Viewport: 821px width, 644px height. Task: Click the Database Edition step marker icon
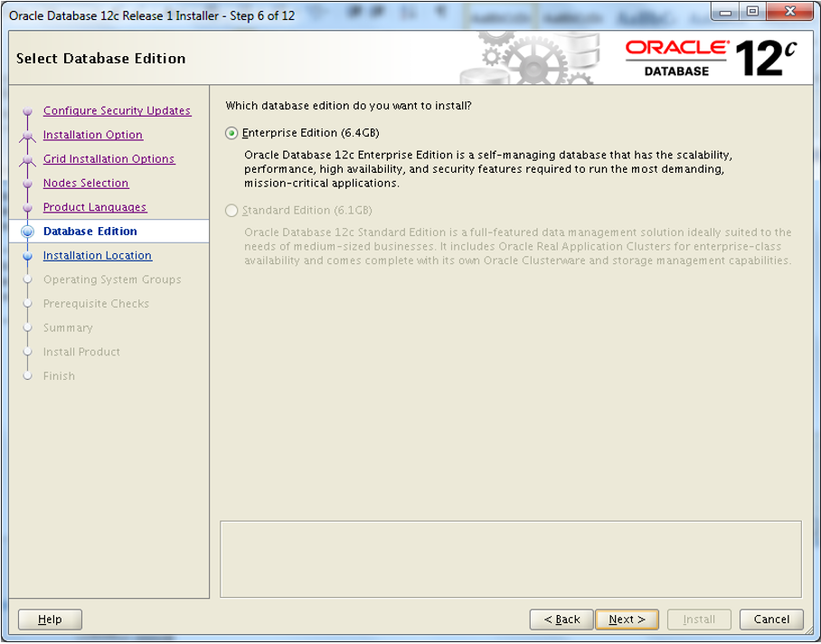click(27, 232)
